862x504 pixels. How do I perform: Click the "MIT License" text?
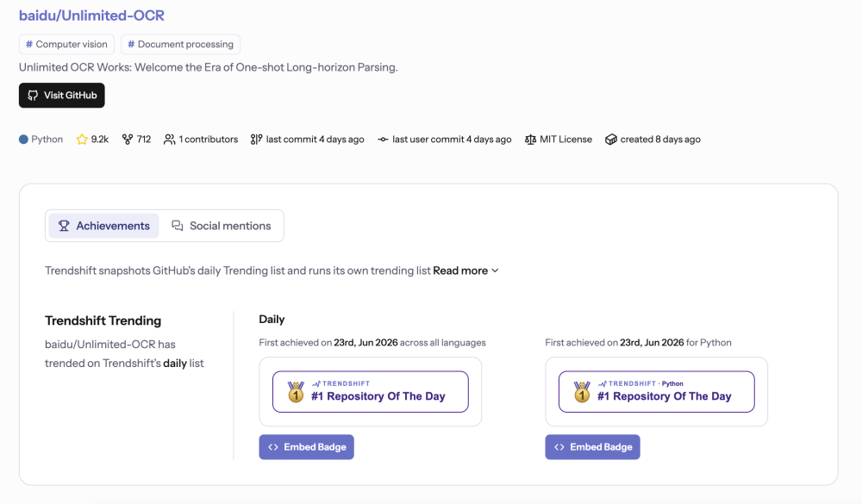click(565, 139)
